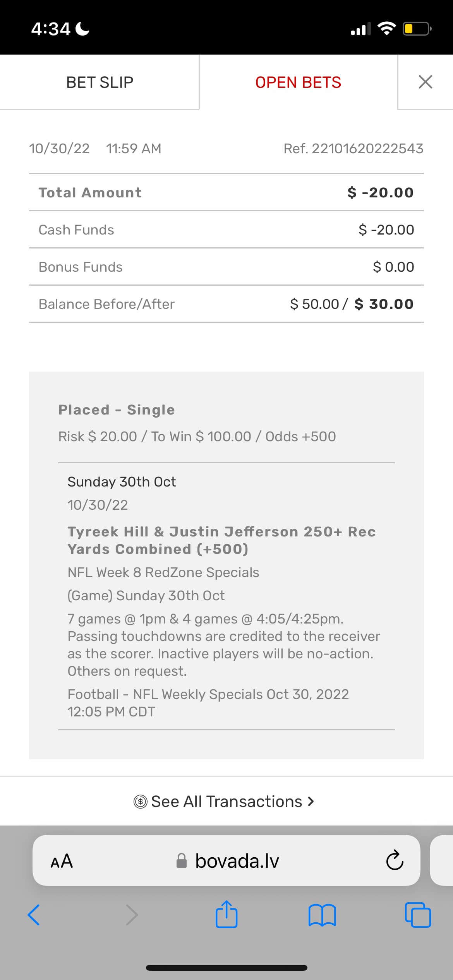453x980 pixels.
Task: Tap the Placed - Single bet header
Action: point(117,409)
